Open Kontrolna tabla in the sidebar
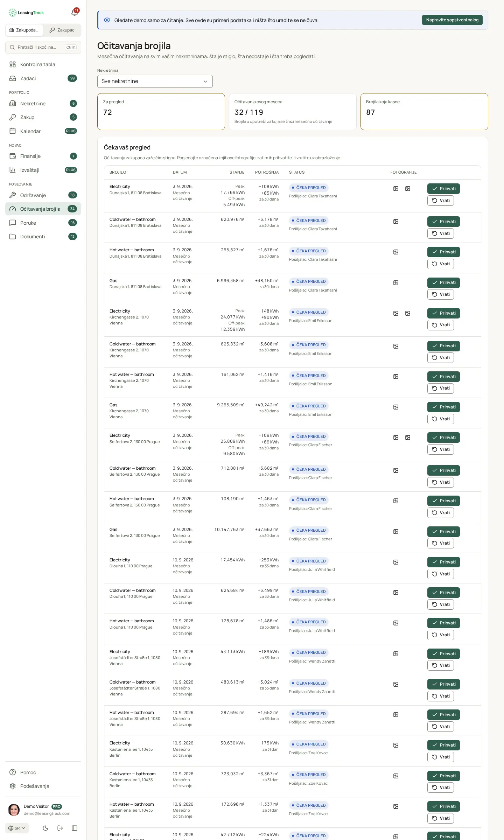This screenshot has width=504, height=840. point(43,64)
